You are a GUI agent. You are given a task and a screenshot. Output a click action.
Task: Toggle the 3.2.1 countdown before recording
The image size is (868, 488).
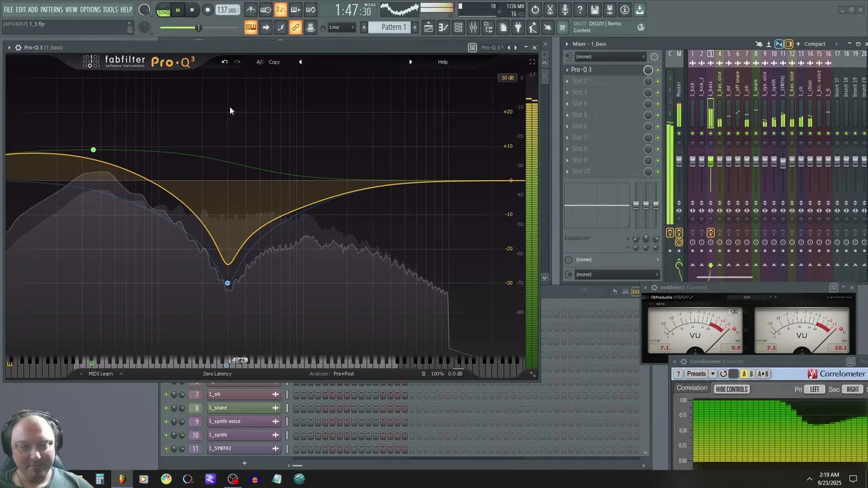click(280, 9)
